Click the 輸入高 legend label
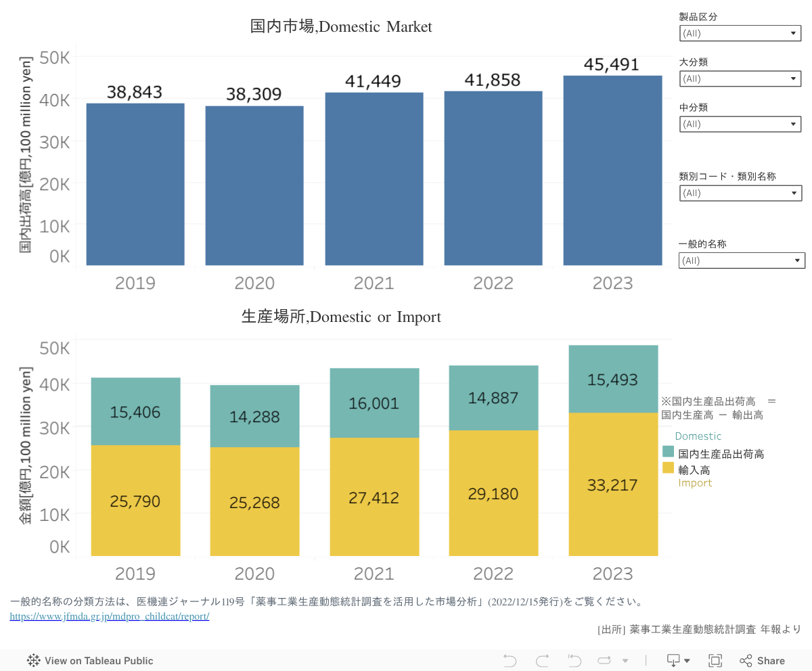Viewport: 812px width, 671px height. point(694,469)
